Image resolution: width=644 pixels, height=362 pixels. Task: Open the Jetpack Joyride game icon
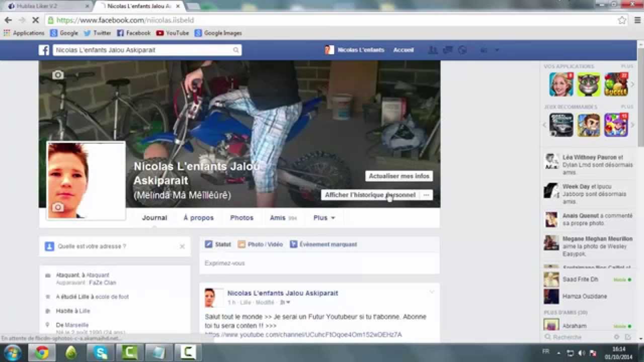[x=589, y=125]
